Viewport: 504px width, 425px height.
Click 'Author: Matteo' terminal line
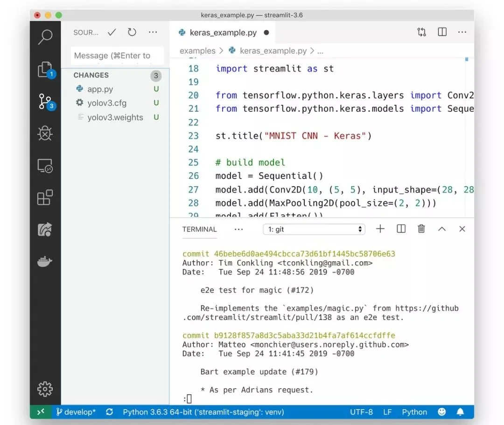click(295, 345)
